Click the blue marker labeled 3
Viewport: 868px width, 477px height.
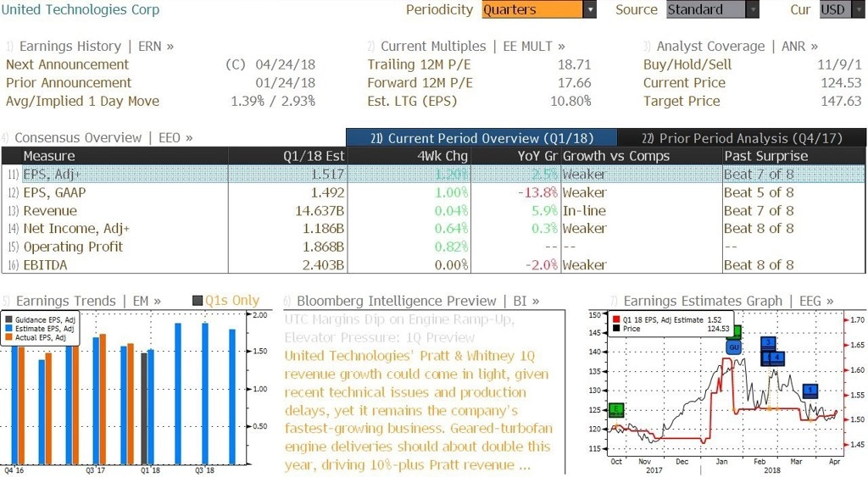click(x=768, y=344)
